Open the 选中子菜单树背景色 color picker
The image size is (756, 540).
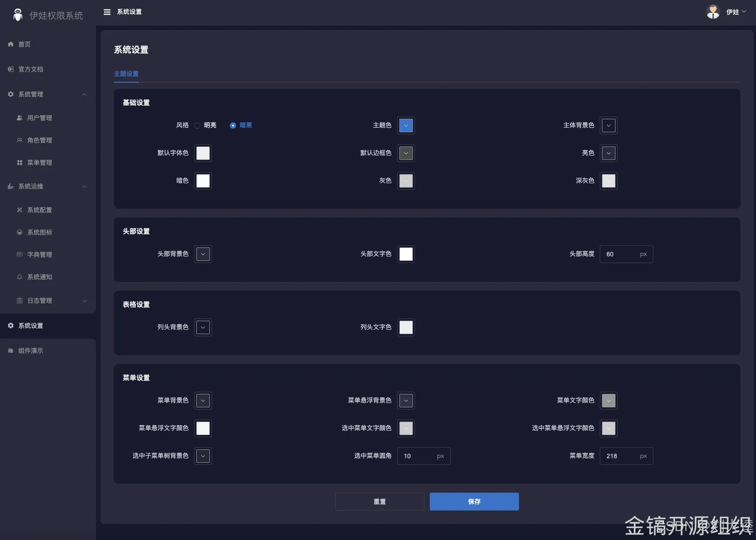(x=203, y=456)
